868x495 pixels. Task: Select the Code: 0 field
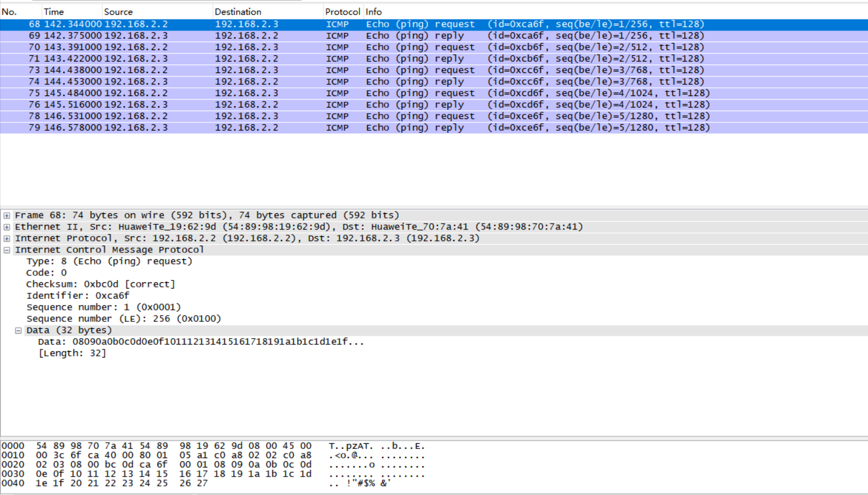pos(47,273)
